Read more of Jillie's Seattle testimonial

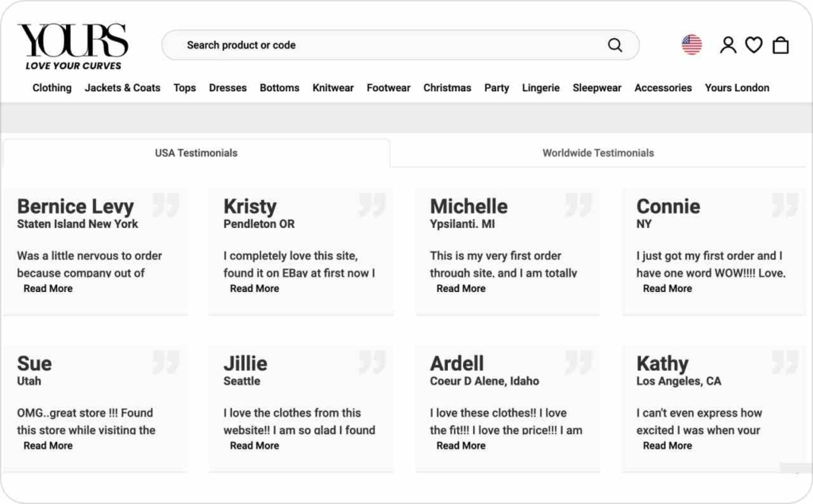[254, 446]
